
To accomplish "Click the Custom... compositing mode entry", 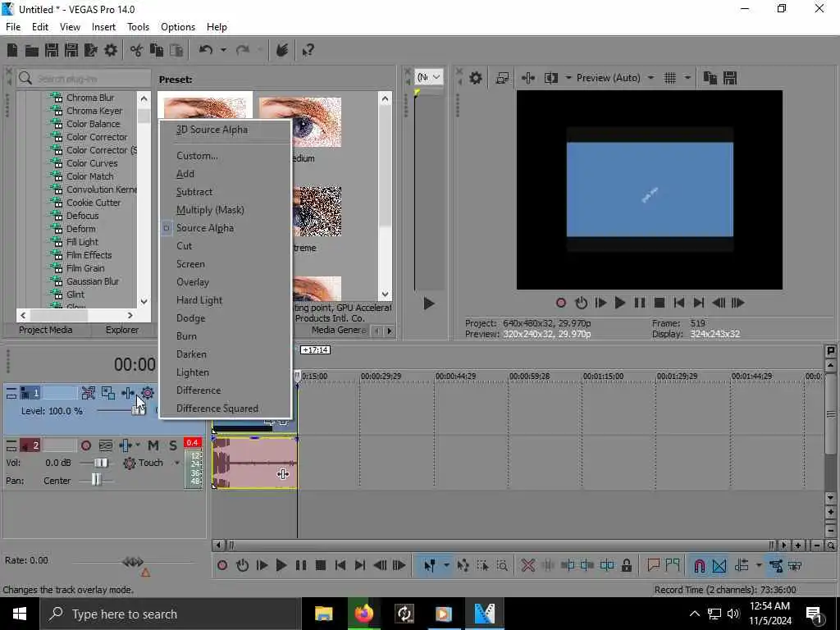I will point(197,156).
